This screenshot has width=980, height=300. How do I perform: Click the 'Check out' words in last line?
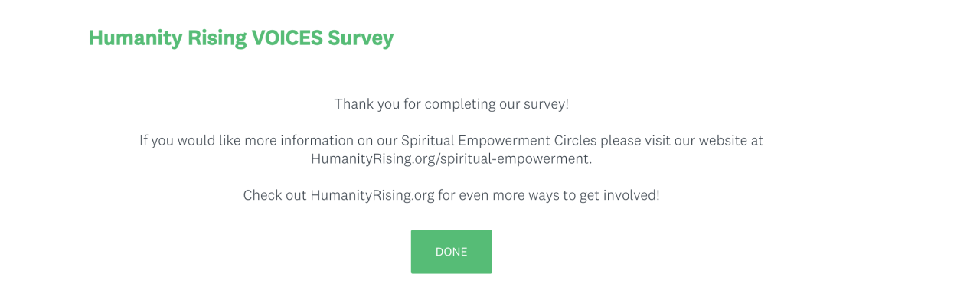point(275,195)
